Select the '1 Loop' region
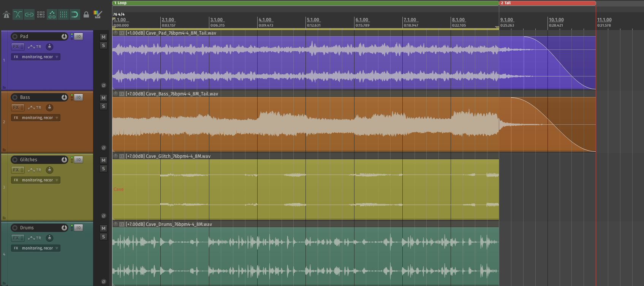The width and height of the screenshot is (644, 286). tap(305, 3)
